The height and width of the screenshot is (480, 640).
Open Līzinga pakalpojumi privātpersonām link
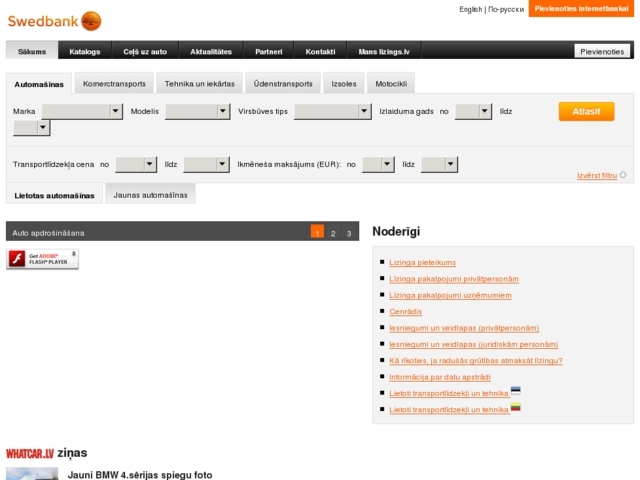(x=454, y=279)
